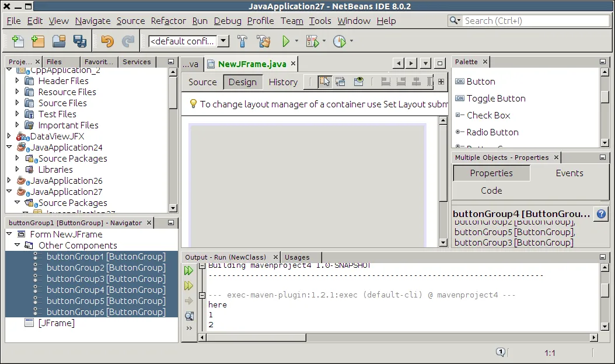Image resolution: width=615 pixels, height=364 pixels.
Task: Click second re-run with options icon
Action: click(x=188, y=286)
